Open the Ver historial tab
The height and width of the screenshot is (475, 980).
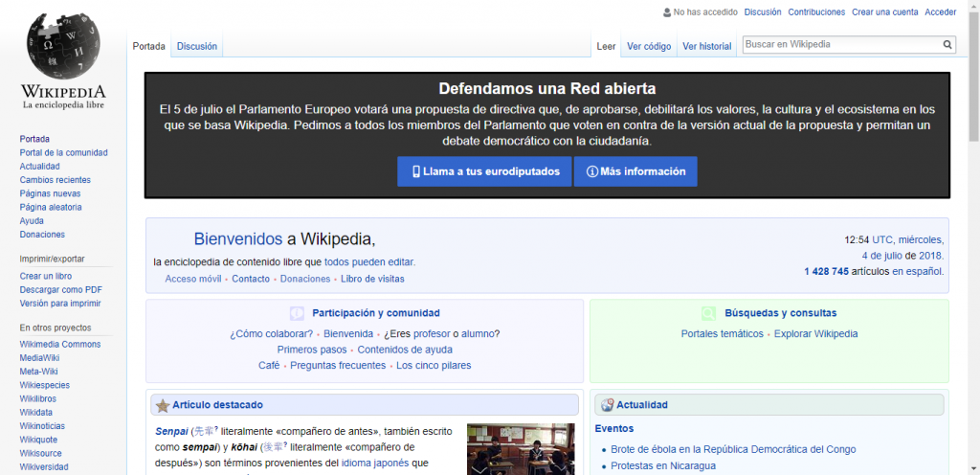click(x=707, y=46)
